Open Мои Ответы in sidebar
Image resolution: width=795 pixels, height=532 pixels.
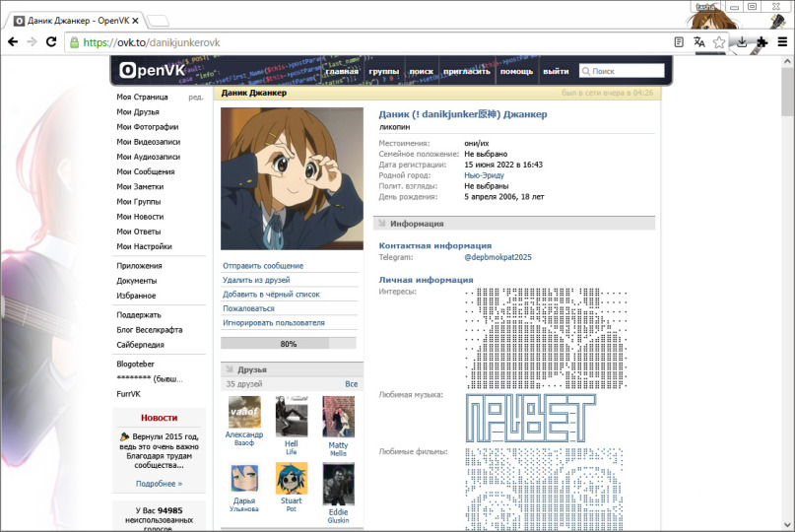point(139,232)
